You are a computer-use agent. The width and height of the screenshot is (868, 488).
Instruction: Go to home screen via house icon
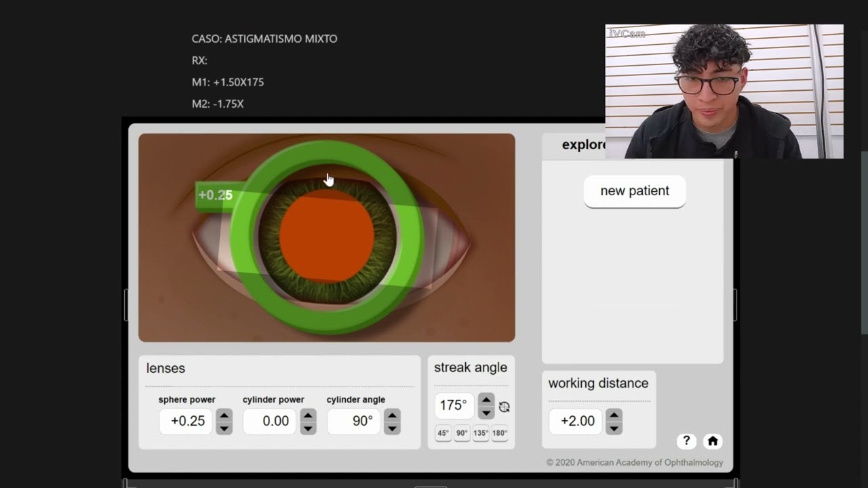point(713,441)
